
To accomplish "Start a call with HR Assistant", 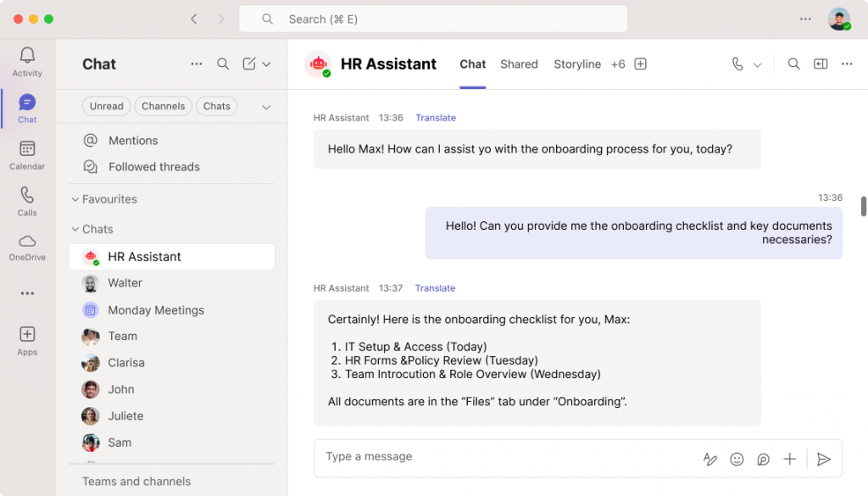I will (x=736, y=64).
